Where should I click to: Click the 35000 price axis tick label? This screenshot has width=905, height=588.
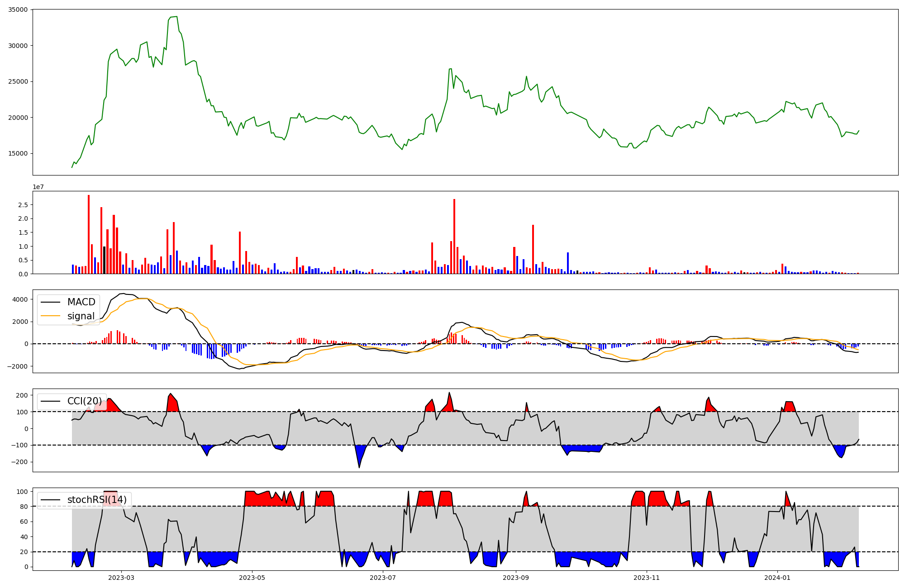[18, 9]
